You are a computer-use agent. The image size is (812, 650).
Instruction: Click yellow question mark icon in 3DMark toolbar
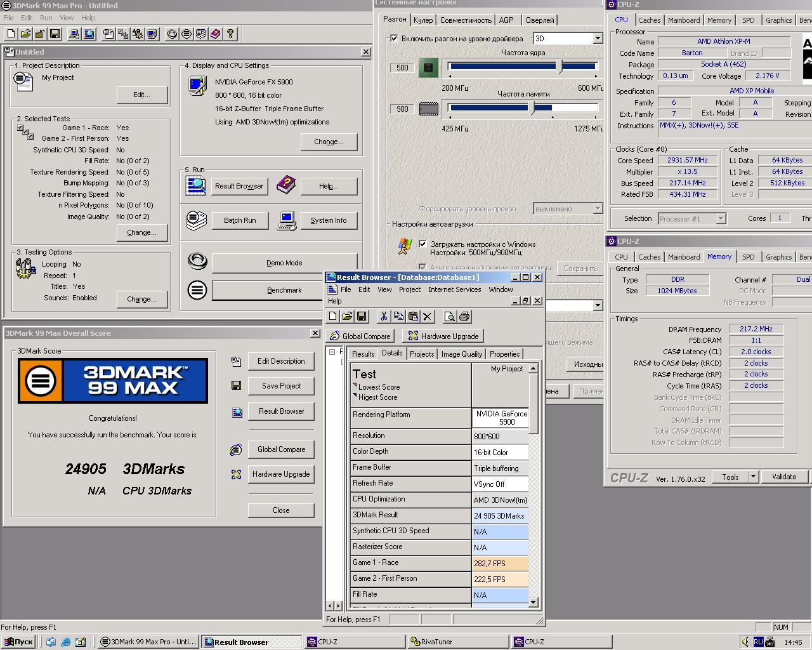click(230, 34)
